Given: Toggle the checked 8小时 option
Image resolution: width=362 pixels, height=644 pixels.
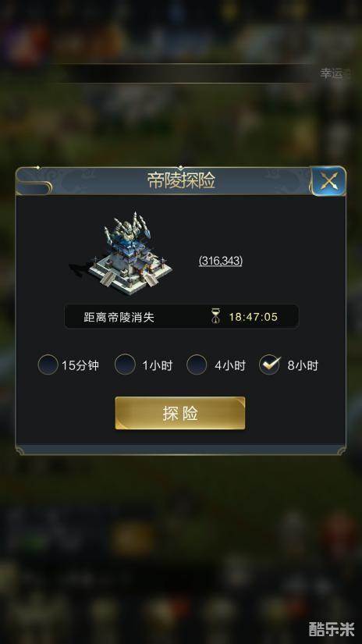Looking at the screenshot, I should (x=269, y=365).
